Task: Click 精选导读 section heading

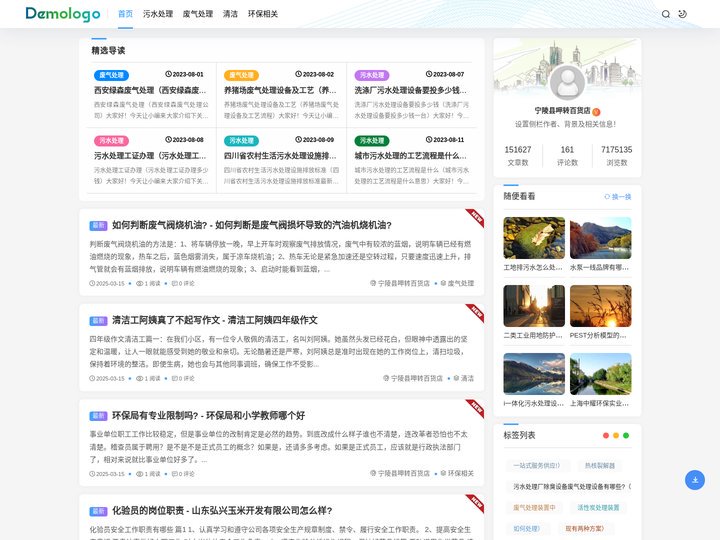Action: pos(108,51)
